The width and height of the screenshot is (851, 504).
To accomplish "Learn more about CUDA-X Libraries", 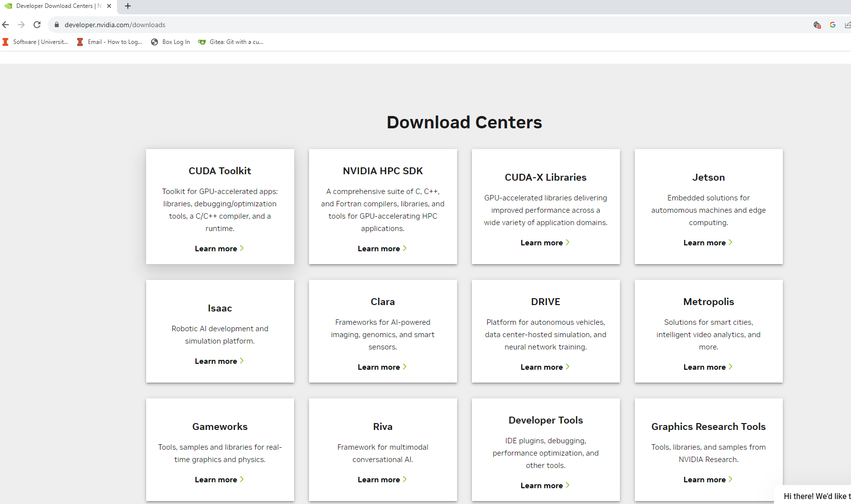I will pyautogui.click(x=545, y=243).
